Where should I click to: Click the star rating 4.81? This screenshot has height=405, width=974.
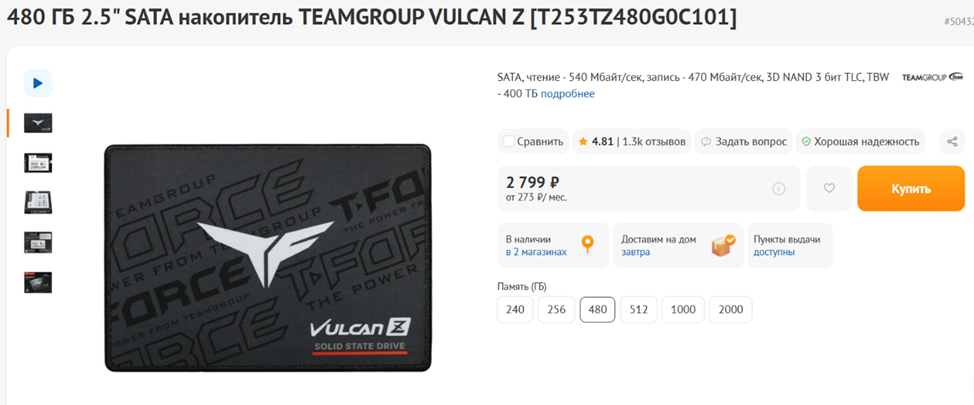595,142
